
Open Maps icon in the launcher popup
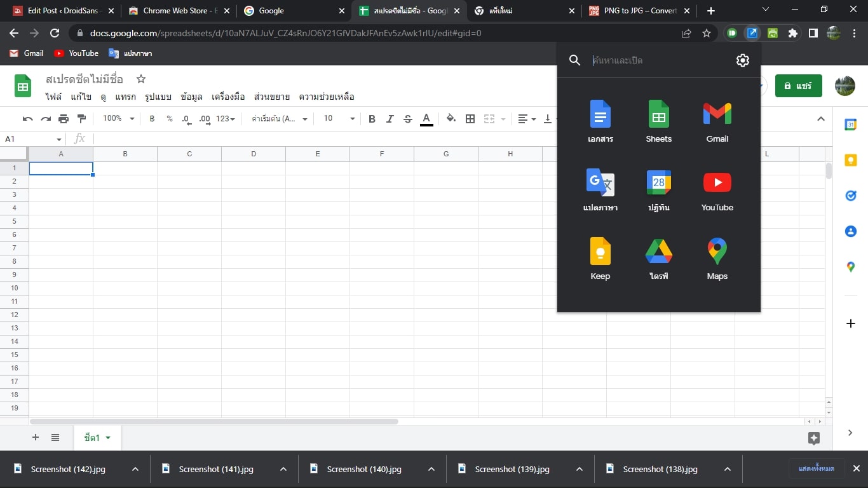click(717, 258)
